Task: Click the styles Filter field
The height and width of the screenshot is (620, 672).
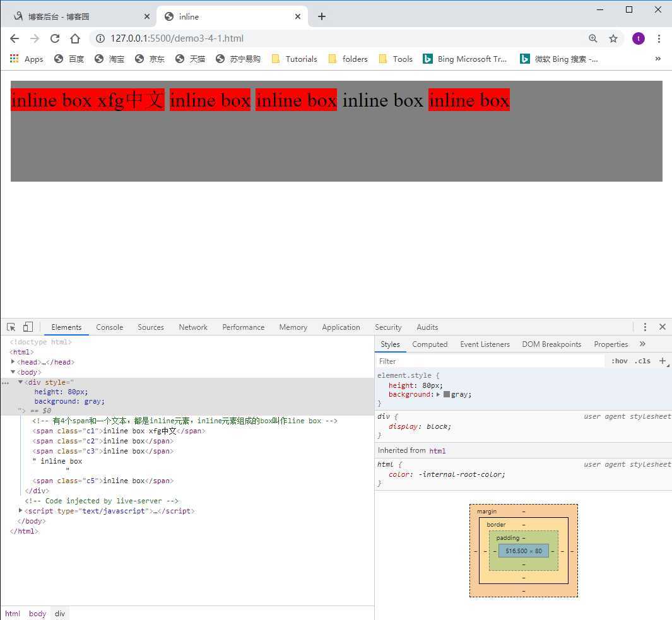Action: pyautogui.click(x=491, y=361)
